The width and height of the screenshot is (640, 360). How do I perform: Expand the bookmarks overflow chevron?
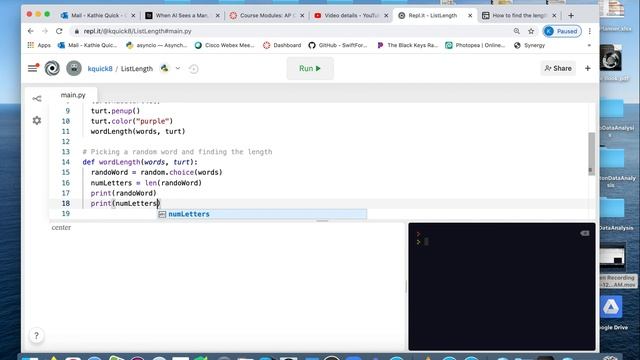[x=589, y=45]
